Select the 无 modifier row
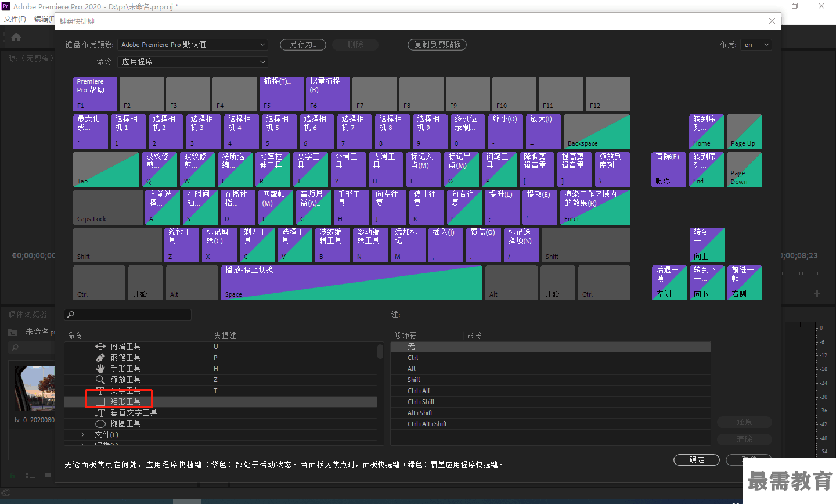The image size is (836, 504). click(550, 347)
